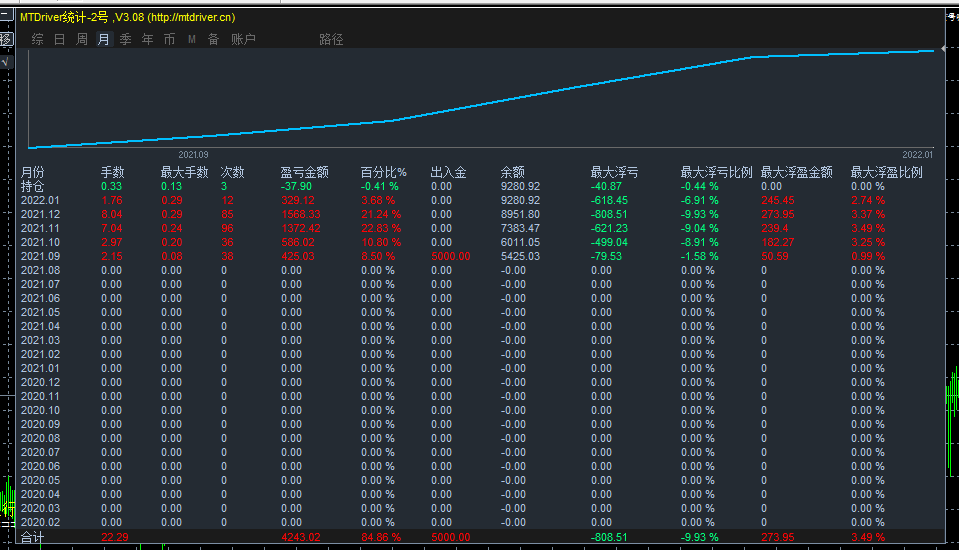Switch to the 日 daily tab

tap(59, 39)
